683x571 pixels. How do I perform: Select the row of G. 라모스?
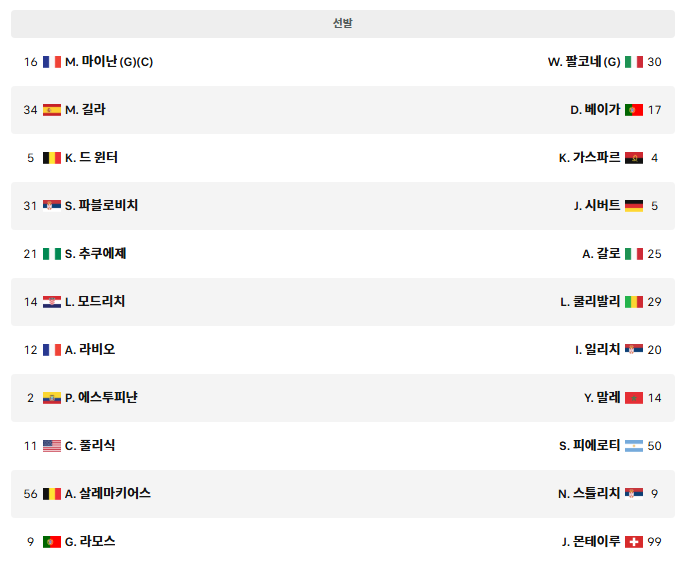coord(343,542)
